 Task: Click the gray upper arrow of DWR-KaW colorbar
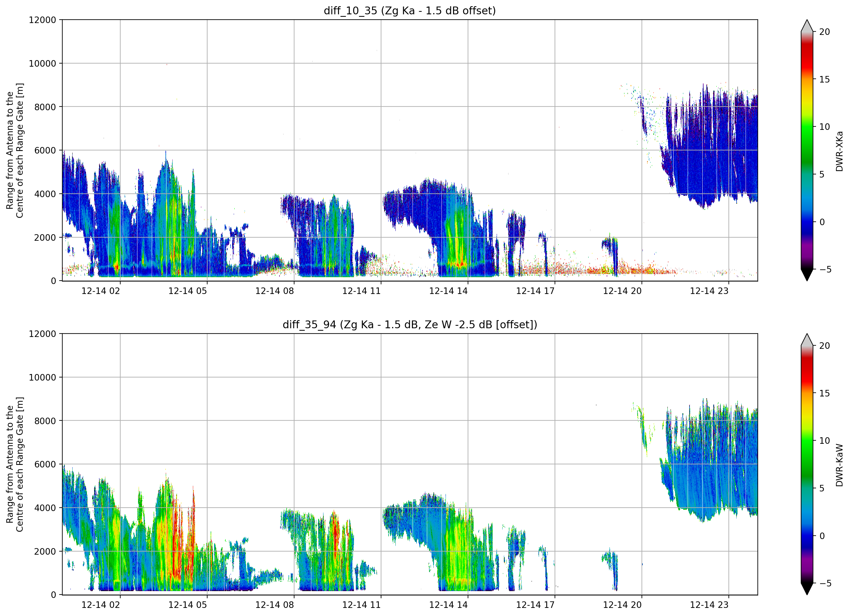807,339
